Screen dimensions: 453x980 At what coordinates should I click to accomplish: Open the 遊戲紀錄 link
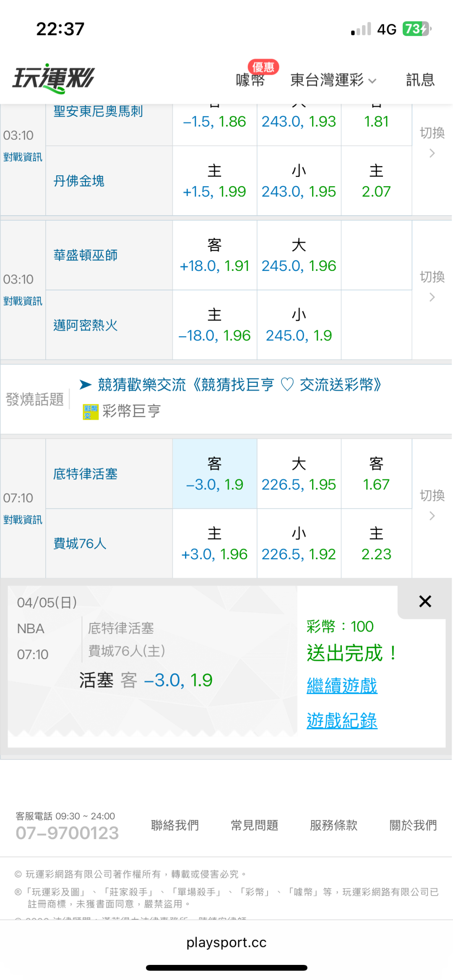(x=342, y=721)
